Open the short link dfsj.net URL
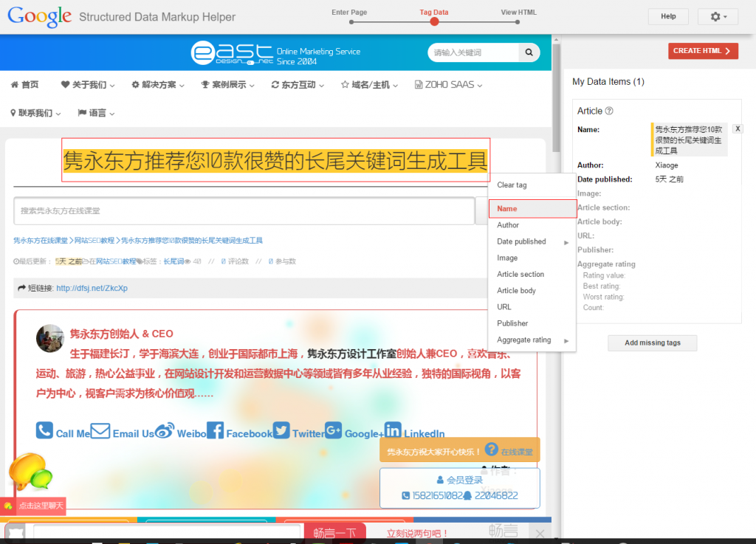756x544 pixels. pos(92,288)
